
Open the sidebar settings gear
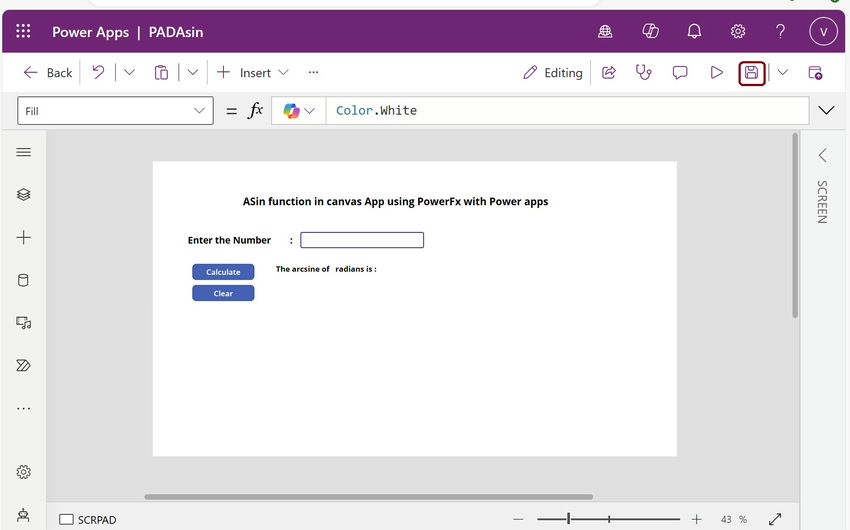pyautogui.click(x=23, y=472)
